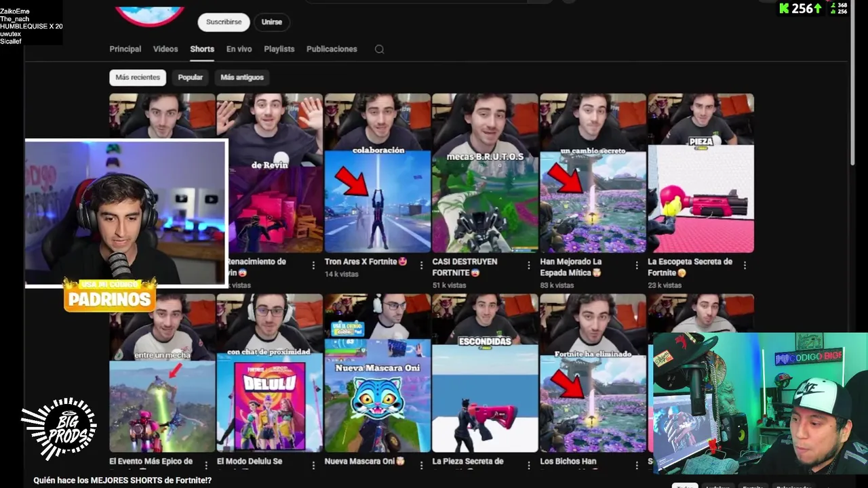Image resolution: width=868 pixels, height=488 pixels.
Task: Switch to the Videos tab
Action: [x=165, y=49]
